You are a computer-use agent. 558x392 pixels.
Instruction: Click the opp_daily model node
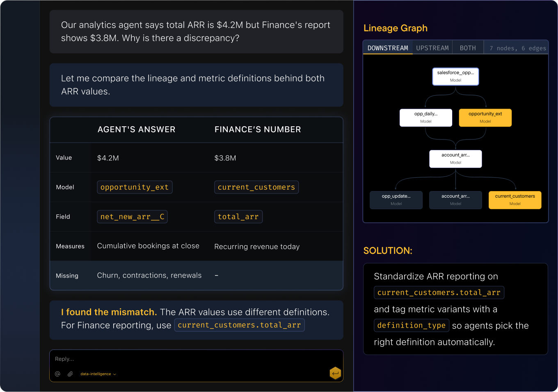[426, 118]
